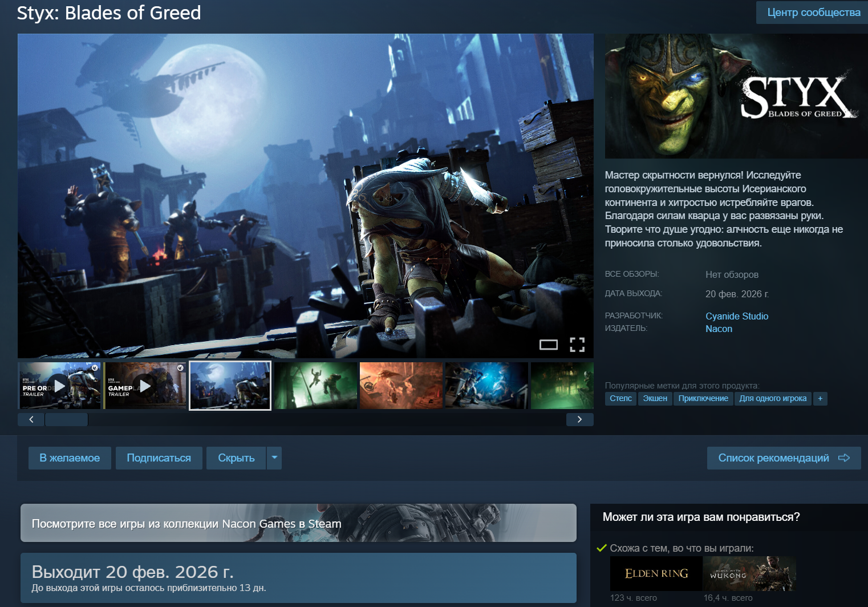Enter fullscreen mode for the screenshot viewer
The height and width of the screenshot is (607, 868).
click(x=577, y=345)
